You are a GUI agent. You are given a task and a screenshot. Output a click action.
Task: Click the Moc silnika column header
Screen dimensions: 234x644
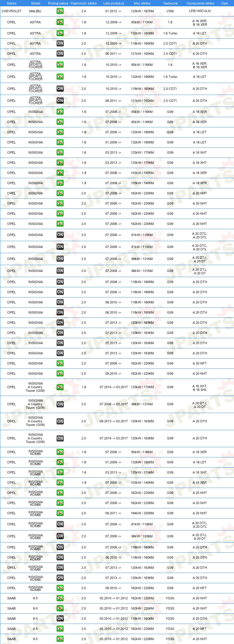pyautogui.click(x=142, y=3)
